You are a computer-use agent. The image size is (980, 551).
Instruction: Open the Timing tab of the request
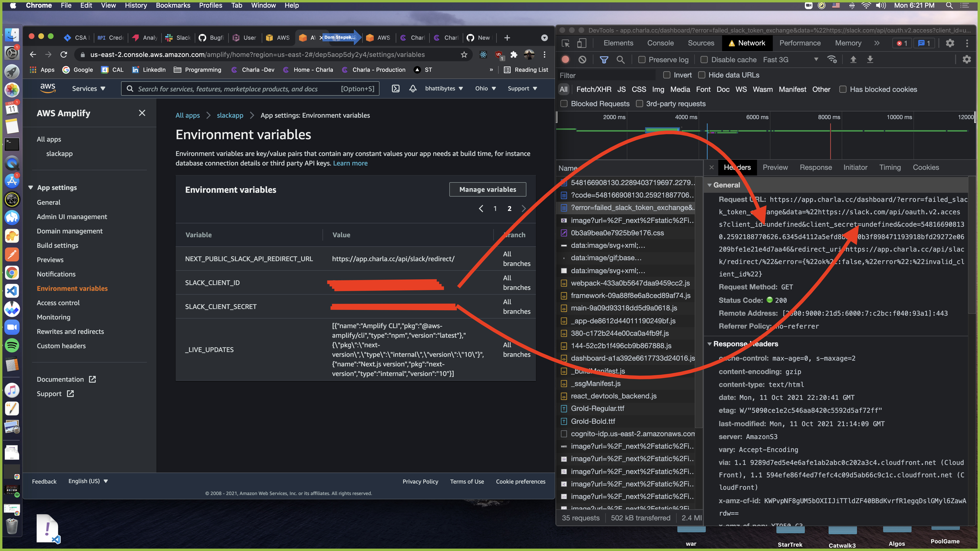click(890, 167)
